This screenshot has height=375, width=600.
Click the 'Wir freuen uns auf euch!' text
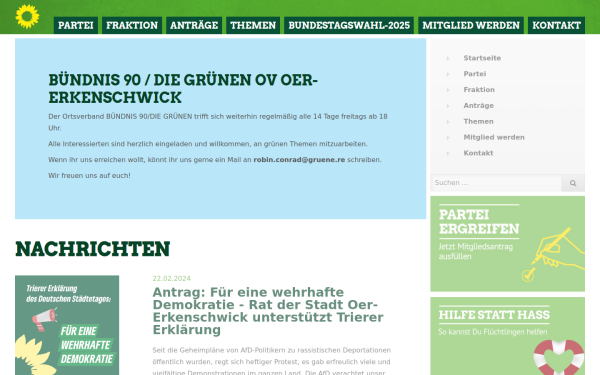tap(89, 176)
